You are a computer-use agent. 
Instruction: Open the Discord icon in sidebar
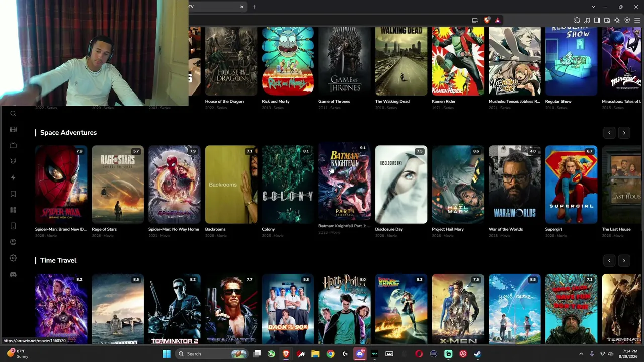pyautogui.click(x=13, y=274)
